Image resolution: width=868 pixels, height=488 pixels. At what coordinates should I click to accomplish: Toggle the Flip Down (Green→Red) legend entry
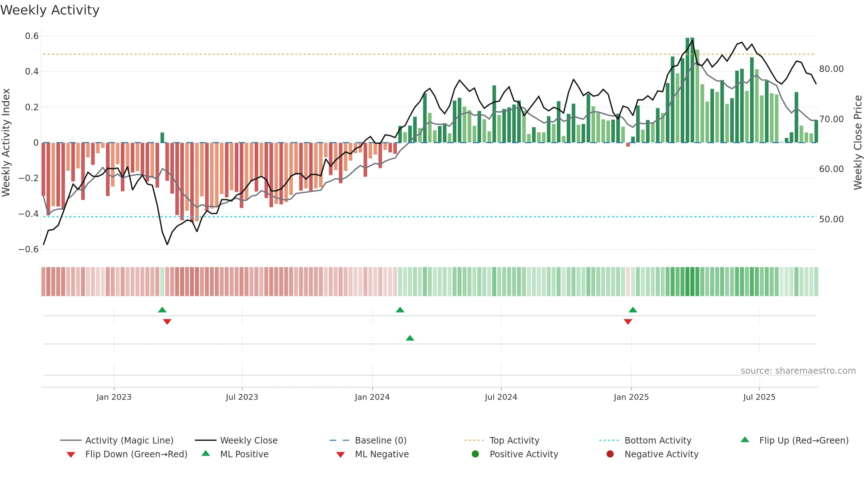point(127,454)
